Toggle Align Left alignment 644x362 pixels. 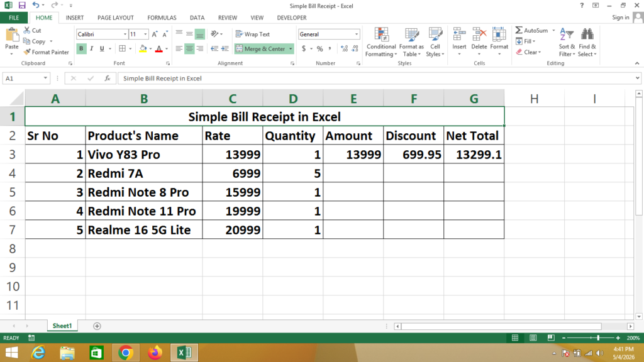coord(179,48)
